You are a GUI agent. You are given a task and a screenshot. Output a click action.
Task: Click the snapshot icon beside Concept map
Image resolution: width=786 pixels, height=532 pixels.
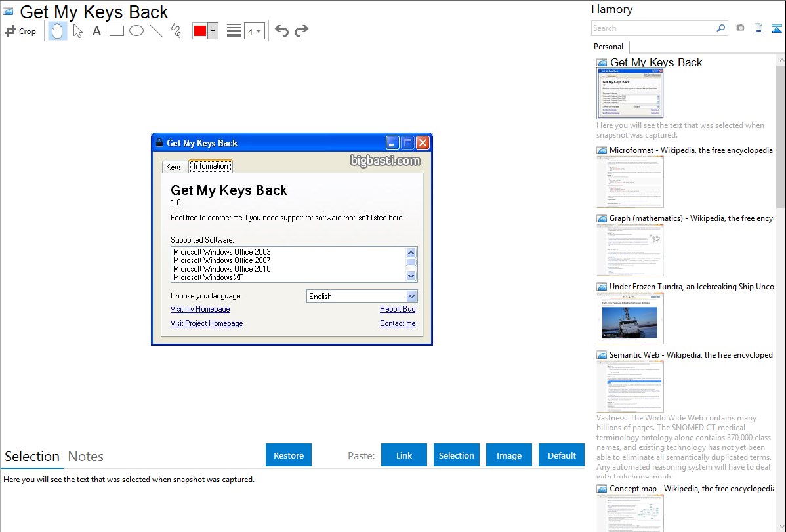(x=602, y=489)
